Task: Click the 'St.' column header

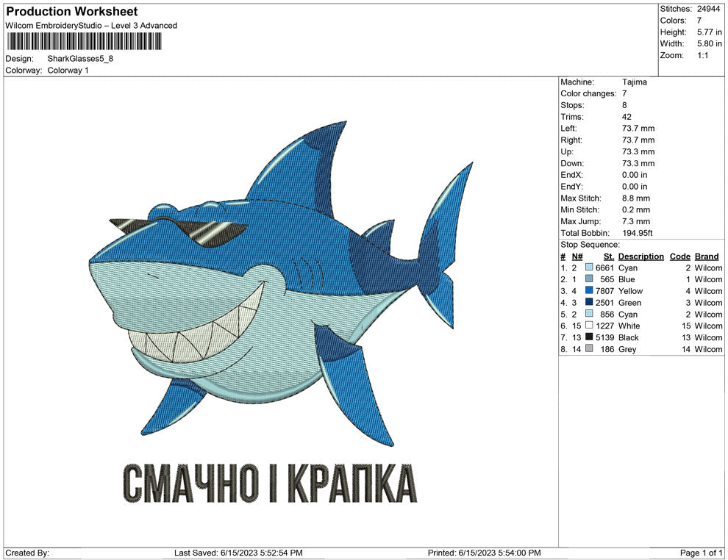Action: click(x=609, y=256)
